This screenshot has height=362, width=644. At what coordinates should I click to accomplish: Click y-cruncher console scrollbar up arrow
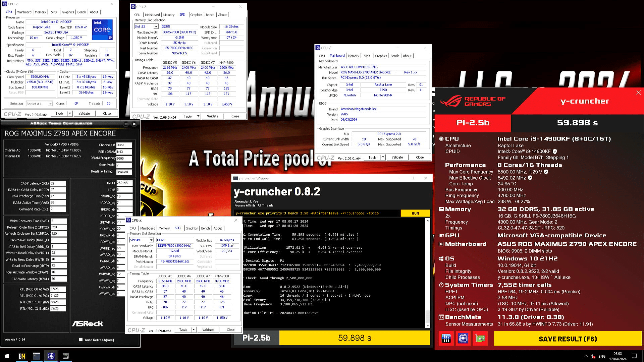[x=427, y=221]
